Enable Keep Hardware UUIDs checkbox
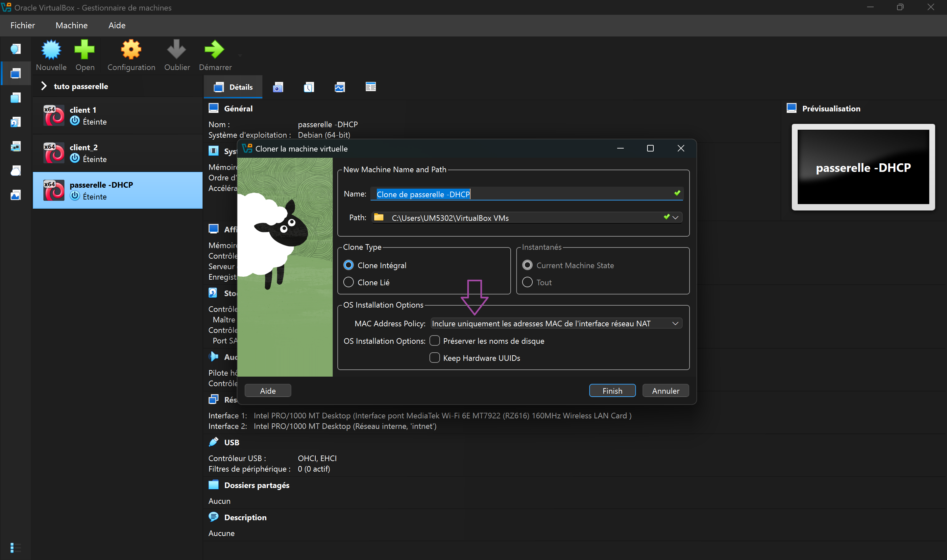947x560 pixels. coord(434,358)
